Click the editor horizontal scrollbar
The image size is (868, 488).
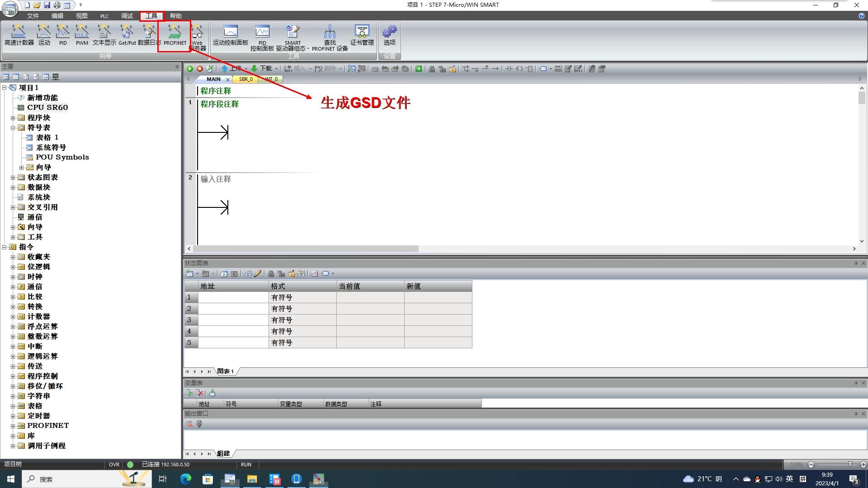click(x=306, y=249)
